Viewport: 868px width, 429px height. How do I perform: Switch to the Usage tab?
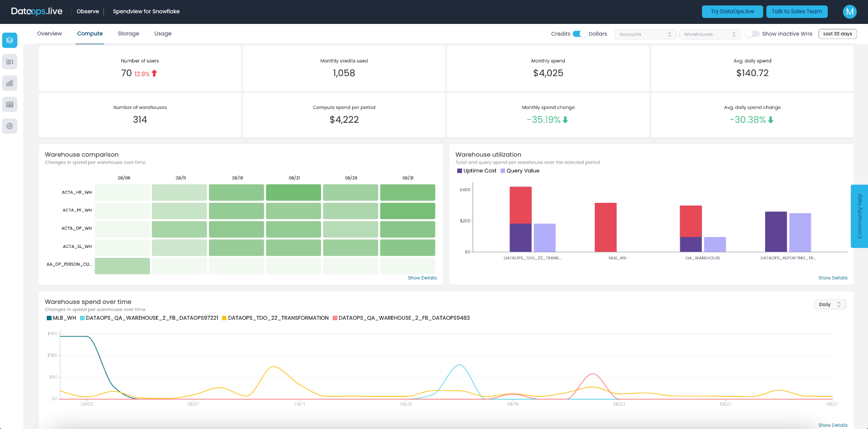click(163, 34)
